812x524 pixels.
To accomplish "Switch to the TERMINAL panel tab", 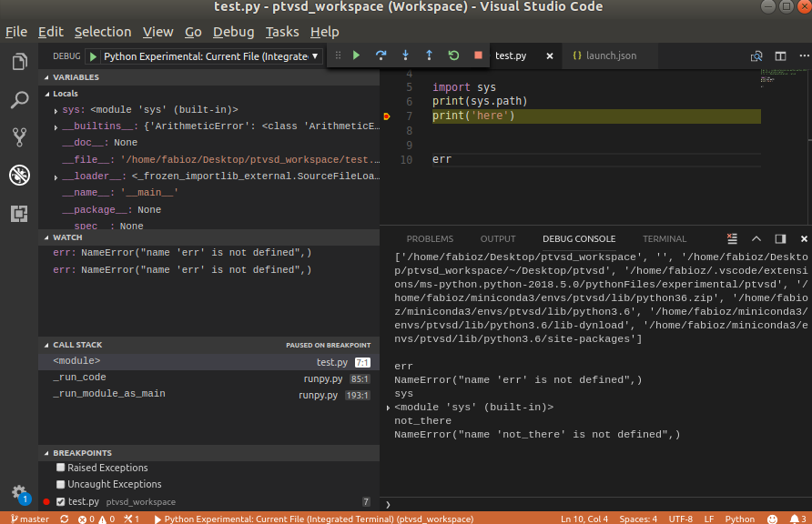I will [664, 238].
